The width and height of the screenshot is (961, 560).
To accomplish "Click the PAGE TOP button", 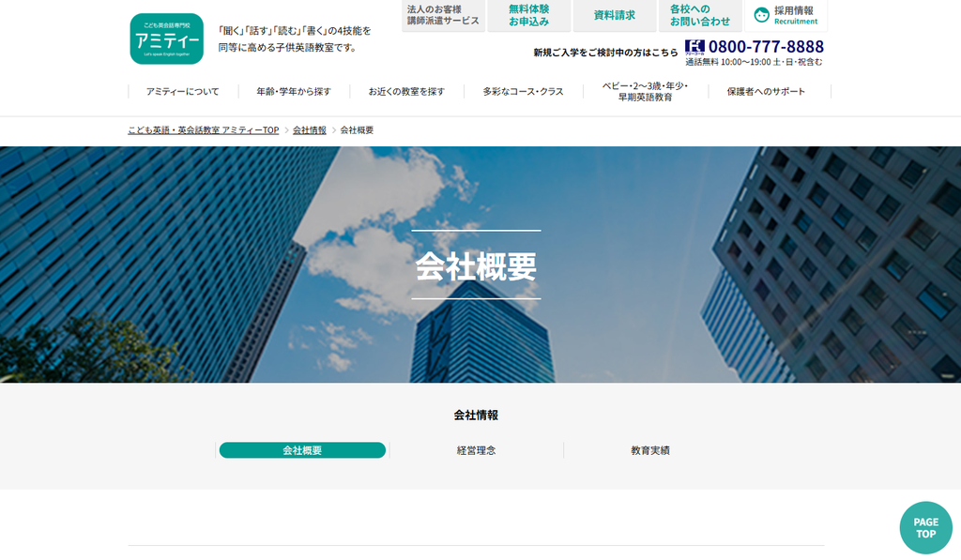I will click(x=925, y=527).
